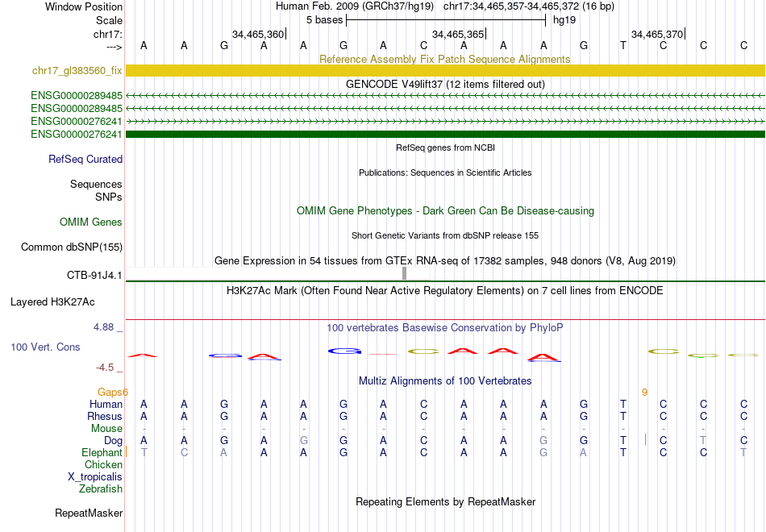The width and height of the screenshot is (766, 532).
Task: Click the largest blue G in PhyloP logo
Action: 344,351
